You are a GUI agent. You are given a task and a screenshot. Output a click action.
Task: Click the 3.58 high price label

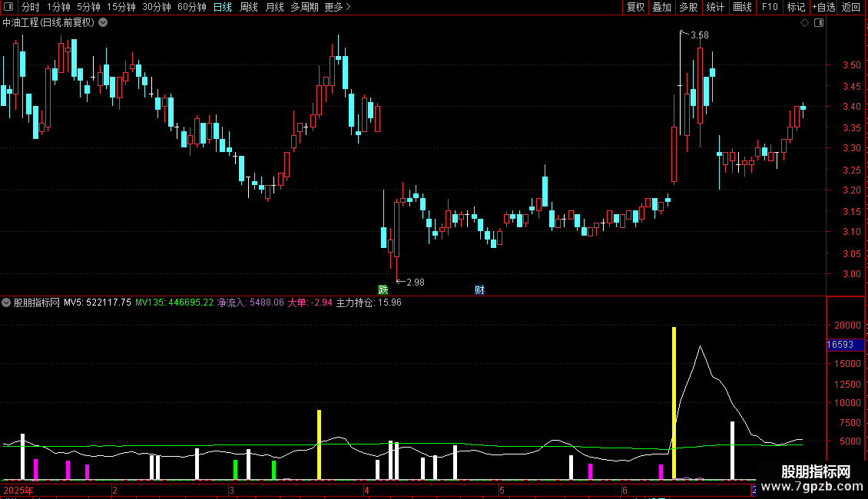tap(700, 35)
